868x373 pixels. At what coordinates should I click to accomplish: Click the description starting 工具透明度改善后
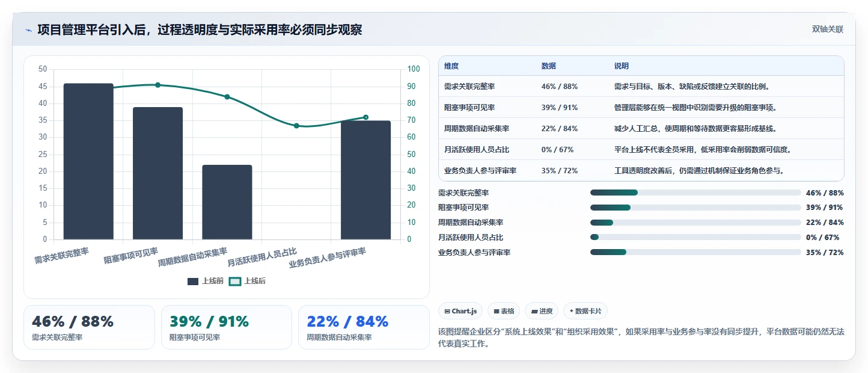click(700, 171)
